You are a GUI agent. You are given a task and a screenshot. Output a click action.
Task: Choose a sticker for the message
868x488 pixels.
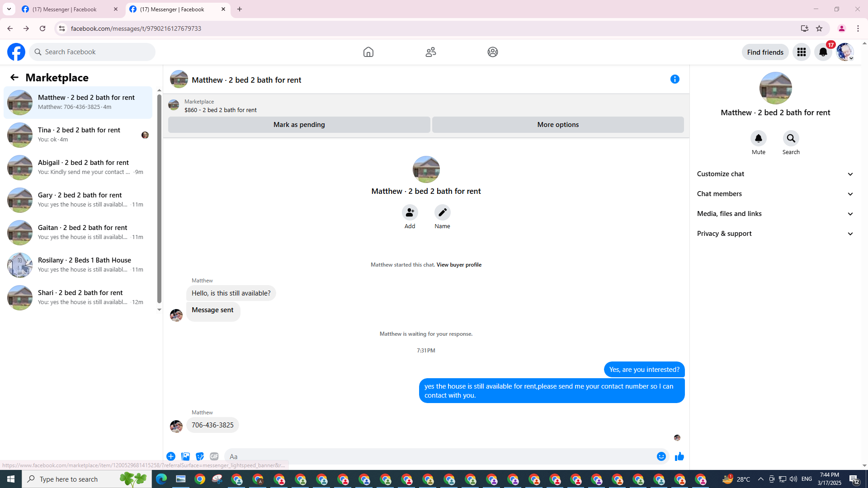(x=200, y=456)
